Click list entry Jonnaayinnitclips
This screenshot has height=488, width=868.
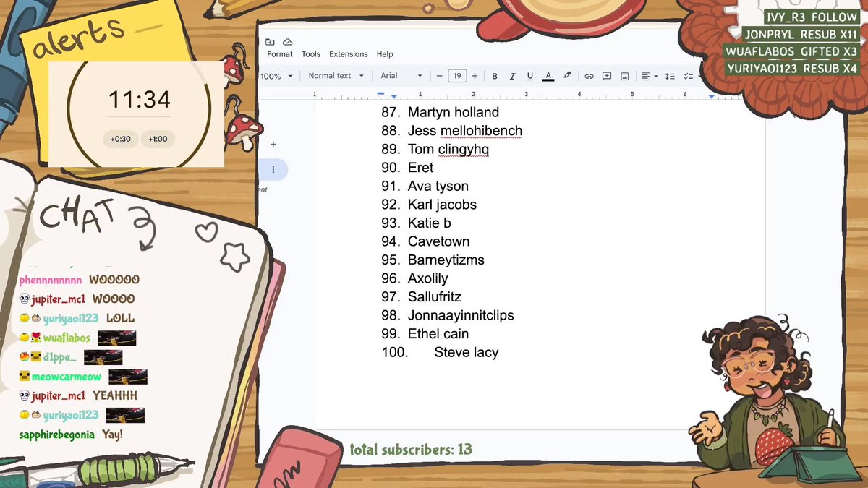click(461, 315)
